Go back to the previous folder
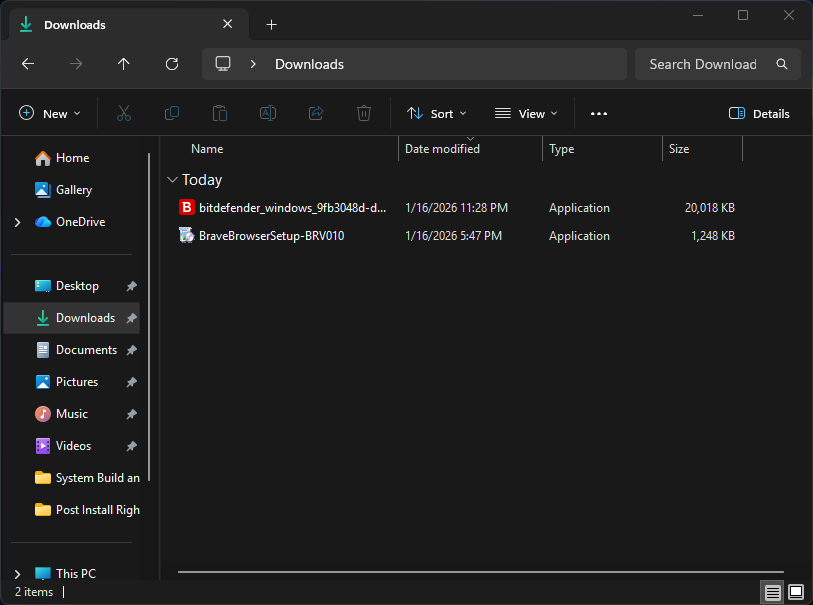813x605 pixels. tap(27, 64)
